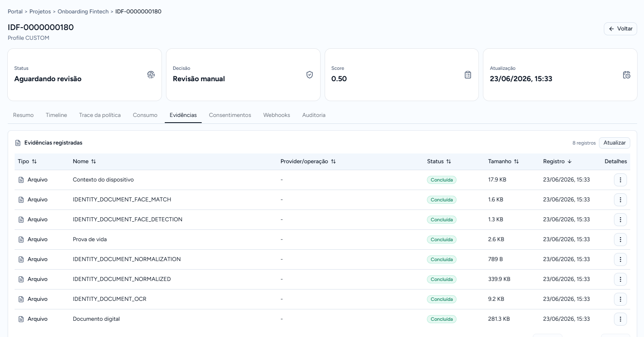Click clipboard icon in Score card
The height and width of the screenshot is (337, 644).
[468, 75]
